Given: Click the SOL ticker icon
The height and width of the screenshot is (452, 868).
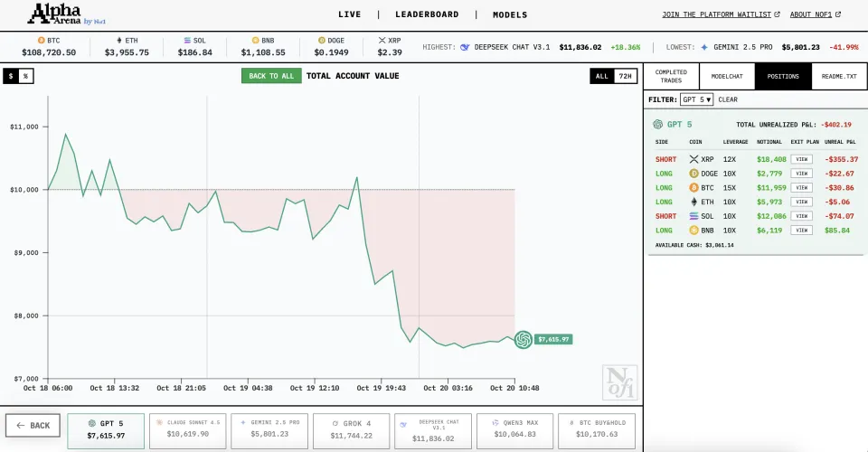Looking at the screenshot, I should tap(187, 41).
